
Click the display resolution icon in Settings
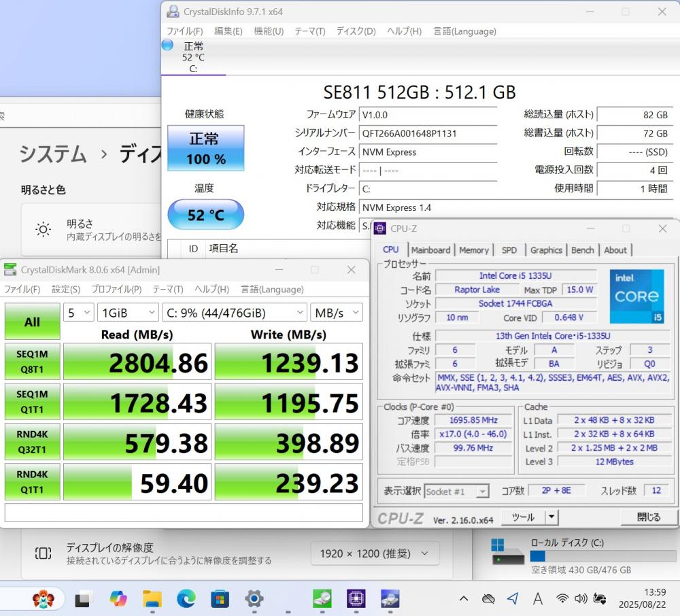tap(43, 553)
